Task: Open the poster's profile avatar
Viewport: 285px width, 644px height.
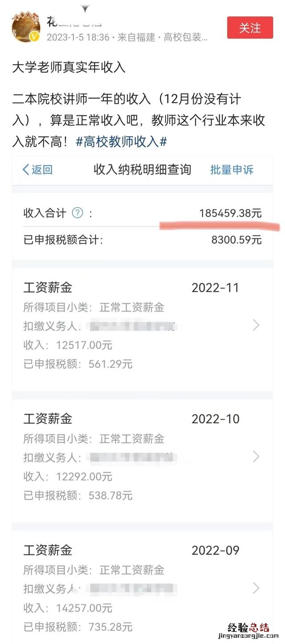Action: pos(25,28)
